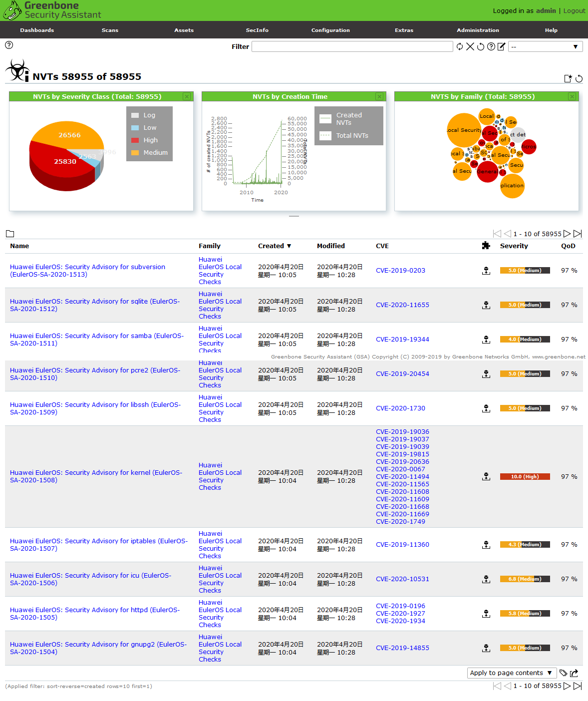Click the solution type puzzle column icon
The image size is (588, 701).
[486, 245]
